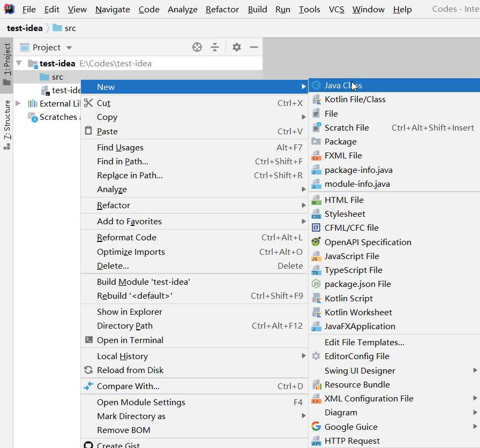
Task: Click Reload from Disk
Action: coord(130,370)
